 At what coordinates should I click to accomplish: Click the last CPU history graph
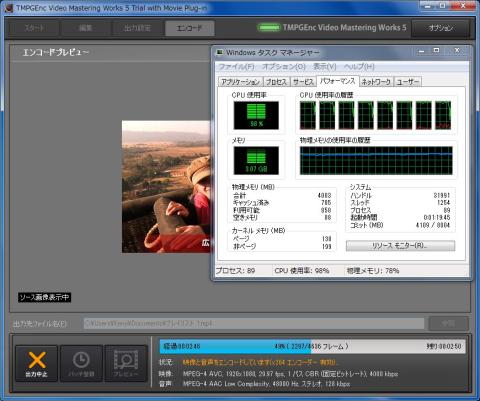[443, 115]
